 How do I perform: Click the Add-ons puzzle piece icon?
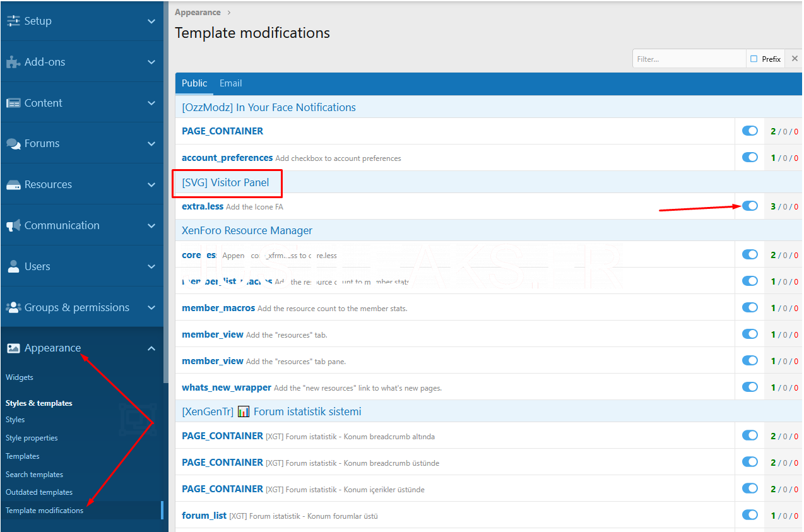(13, 62)
